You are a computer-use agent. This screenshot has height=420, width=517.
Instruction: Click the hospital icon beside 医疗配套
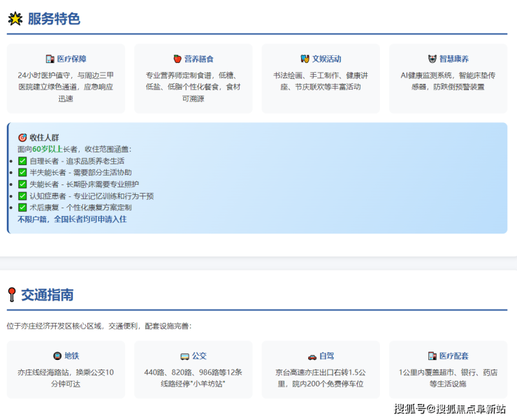point(432,356)
